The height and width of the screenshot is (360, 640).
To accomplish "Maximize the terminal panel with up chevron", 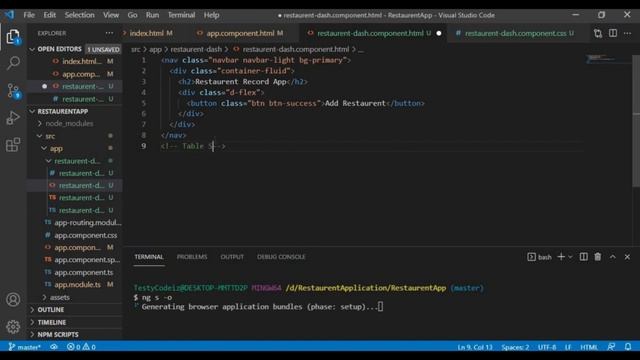I will (x=613, y=257).
